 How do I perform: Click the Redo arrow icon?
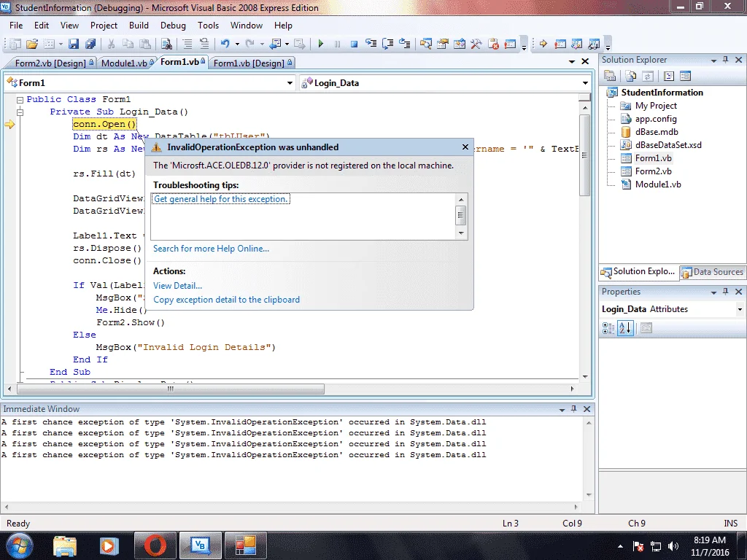(x=250, y=44)
